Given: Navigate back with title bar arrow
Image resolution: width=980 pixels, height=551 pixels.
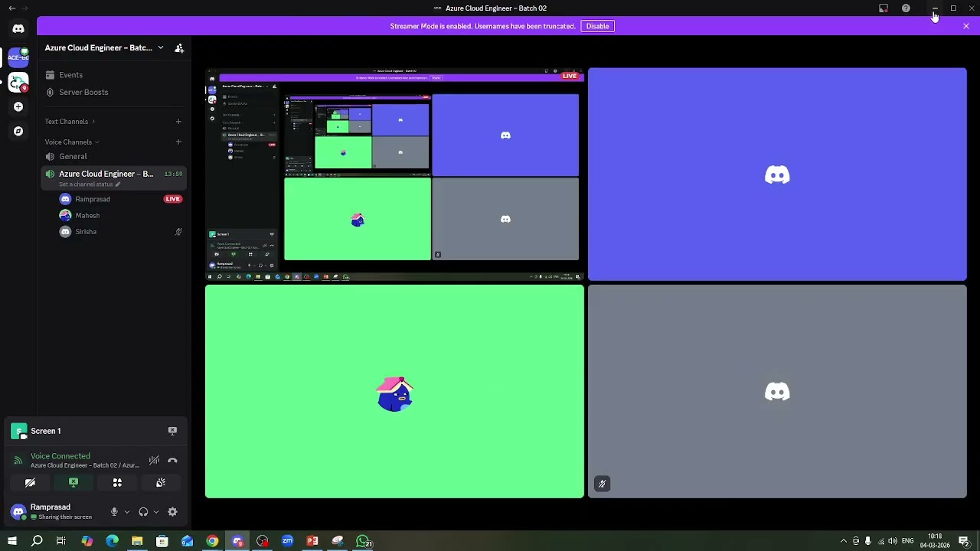Looking at the screenshot, I should click(11, 8).
